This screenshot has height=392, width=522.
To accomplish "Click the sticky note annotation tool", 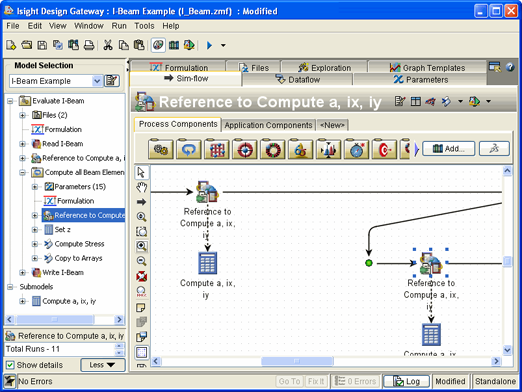I will [x=141, y=307].
